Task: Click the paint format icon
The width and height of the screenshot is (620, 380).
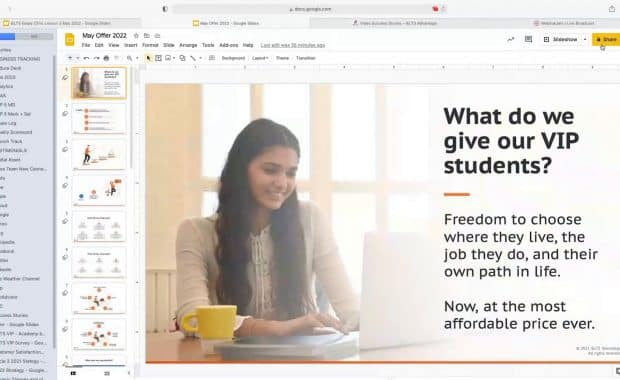Action: click(116, 58)
